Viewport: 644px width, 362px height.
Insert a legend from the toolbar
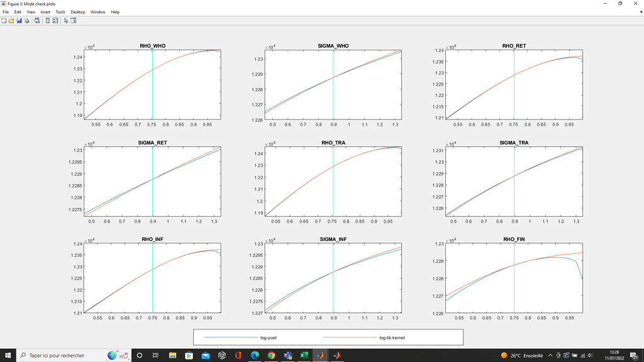(55, 20)
